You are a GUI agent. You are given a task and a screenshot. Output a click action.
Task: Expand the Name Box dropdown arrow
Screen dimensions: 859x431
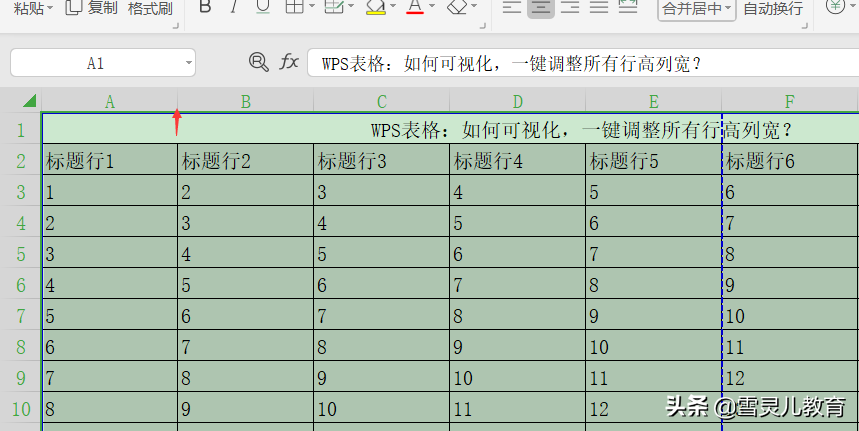(188, 63)
